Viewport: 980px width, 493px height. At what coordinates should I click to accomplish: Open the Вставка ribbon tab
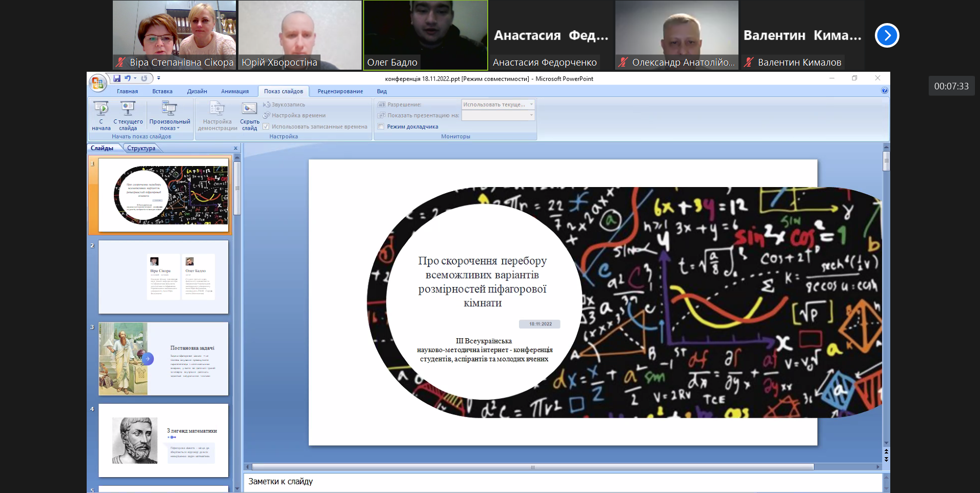162,91
